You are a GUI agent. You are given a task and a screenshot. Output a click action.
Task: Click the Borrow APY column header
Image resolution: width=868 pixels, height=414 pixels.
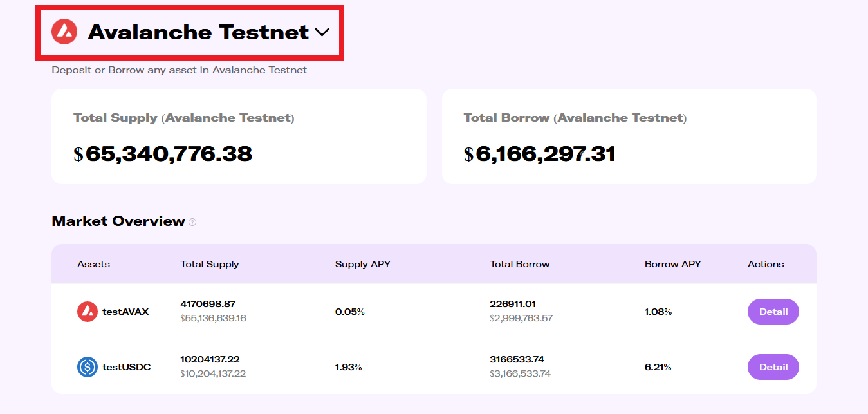[x=672, y=264]
